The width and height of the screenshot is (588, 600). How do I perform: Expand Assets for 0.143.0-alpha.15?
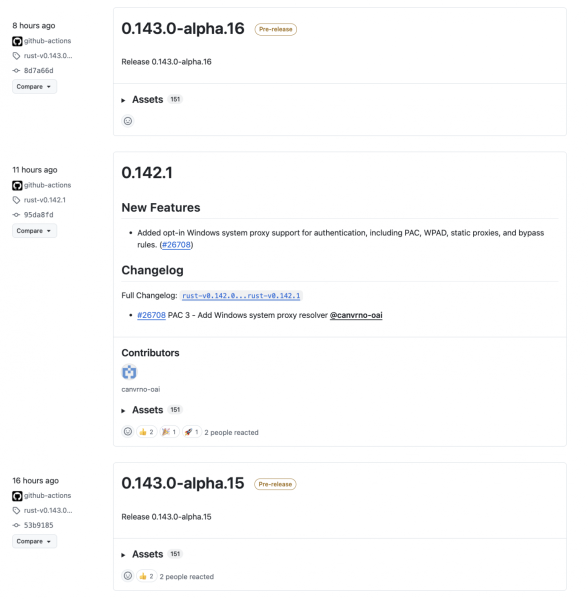148,554
